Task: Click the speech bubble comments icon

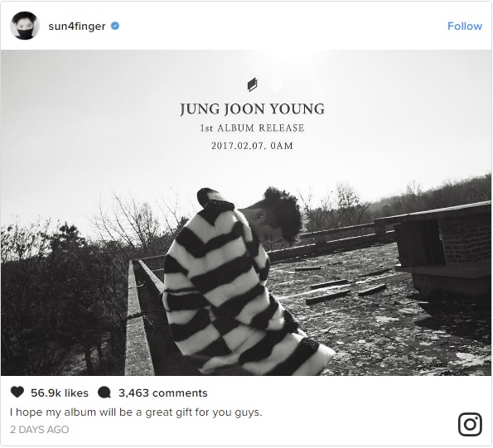Action: coord(104,393)
